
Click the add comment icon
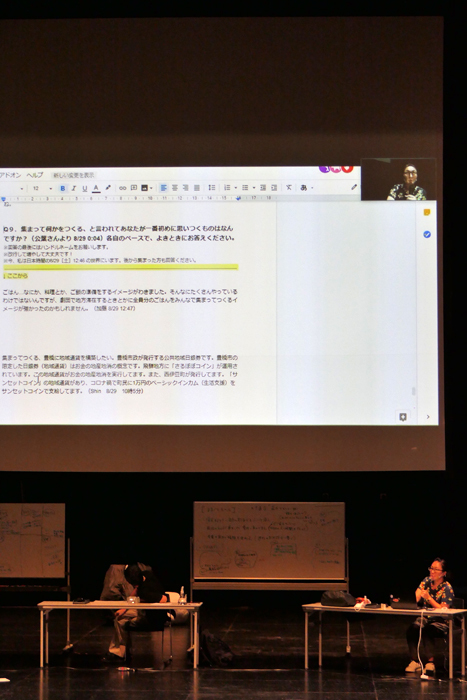(x=133, y=188)
